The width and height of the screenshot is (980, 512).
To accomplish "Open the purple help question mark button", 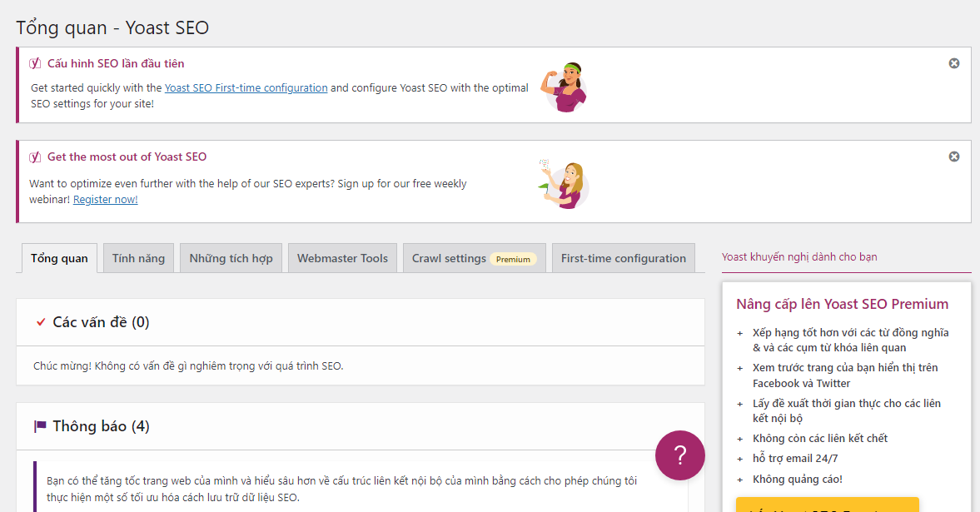I will (x=679, y=455).
